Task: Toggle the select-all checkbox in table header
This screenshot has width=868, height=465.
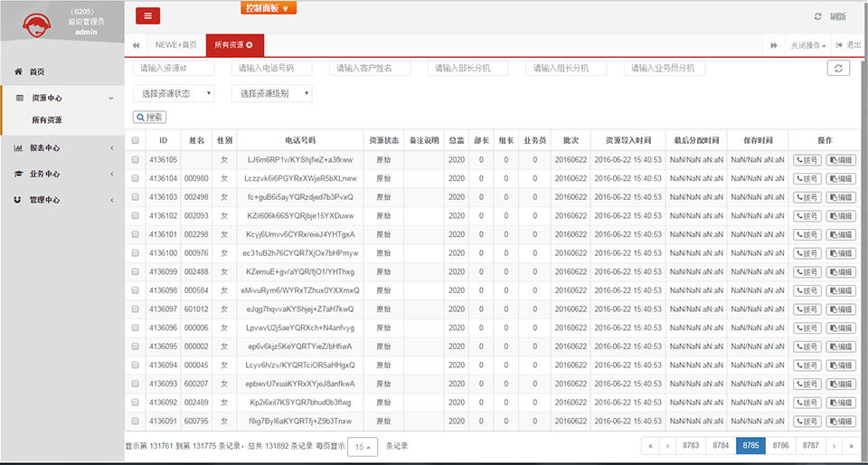Action: tap(135, 140)
